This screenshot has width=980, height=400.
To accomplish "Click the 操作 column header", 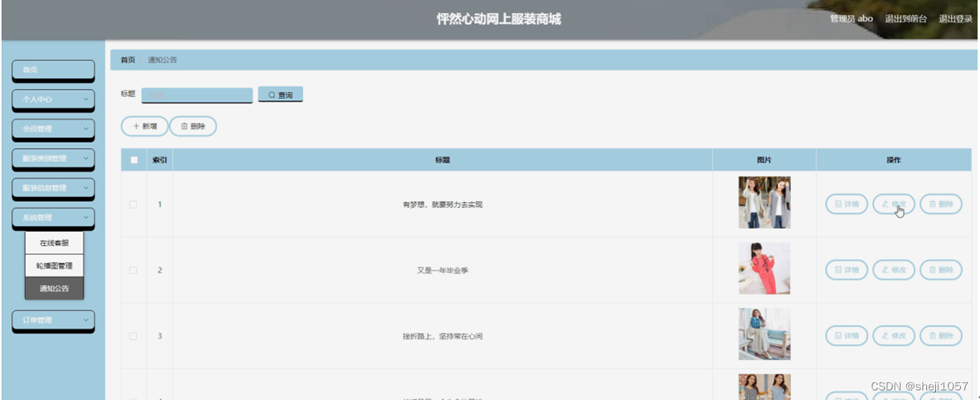I will click(x=893, y=160).
